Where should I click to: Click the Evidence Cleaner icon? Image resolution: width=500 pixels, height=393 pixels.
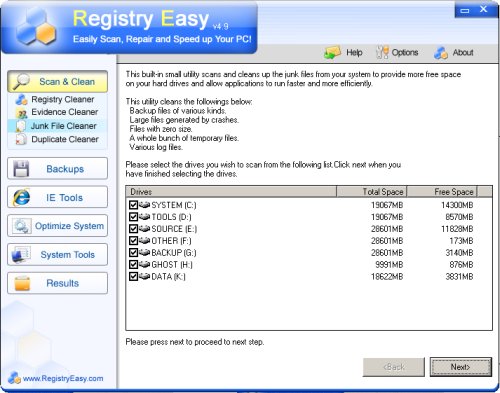coord(22,113)
